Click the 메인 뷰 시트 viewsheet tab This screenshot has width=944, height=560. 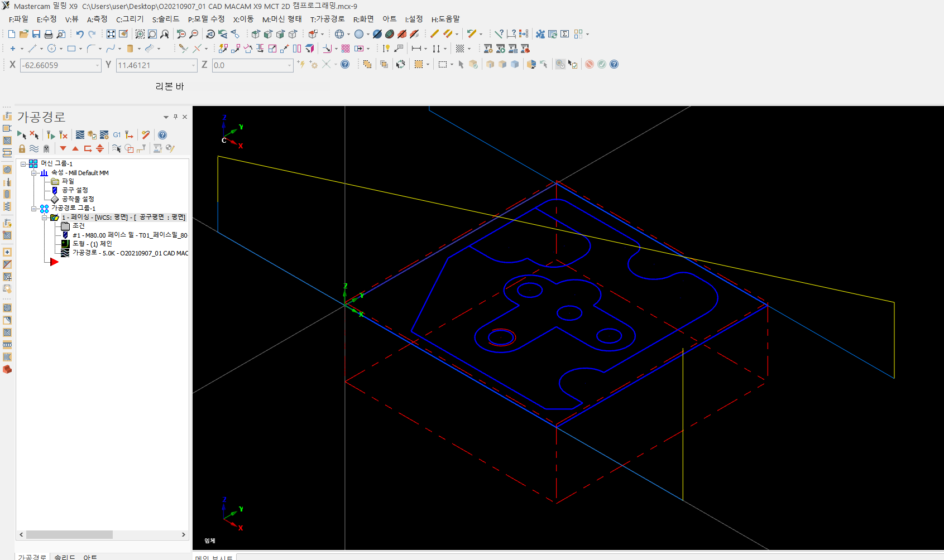214,557
